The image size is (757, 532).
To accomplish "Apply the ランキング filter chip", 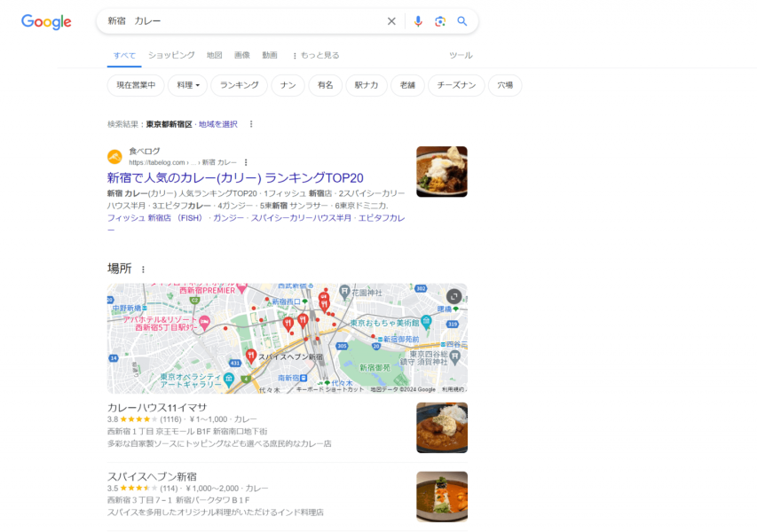I will 239,85.
